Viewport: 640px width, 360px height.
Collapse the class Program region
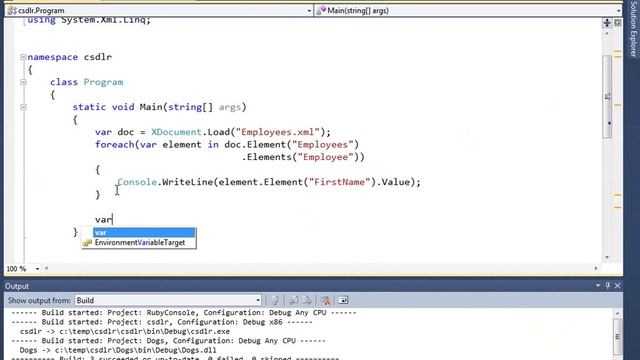pyautogui.click(x=23, y=82)
